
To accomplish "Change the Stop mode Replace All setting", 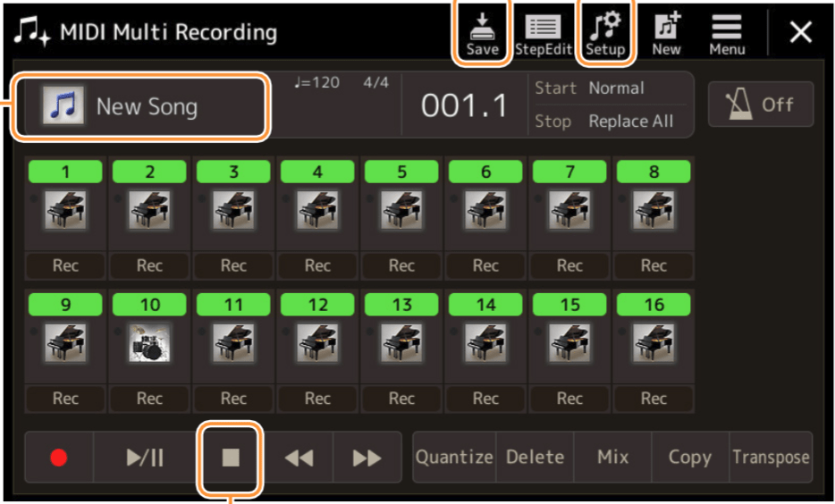I will 629,122.
